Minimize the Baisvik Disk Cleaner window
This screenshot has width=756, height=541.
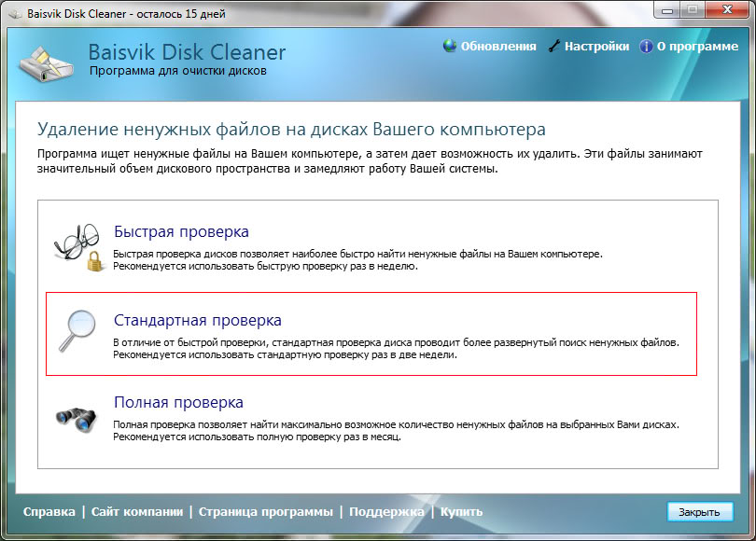pos(667,10)
